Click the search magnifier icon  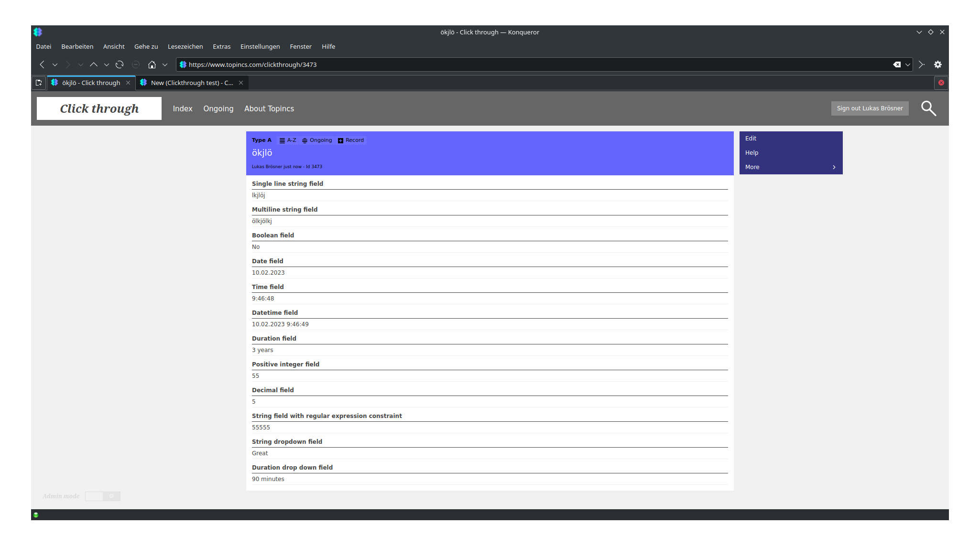[928, 108]
